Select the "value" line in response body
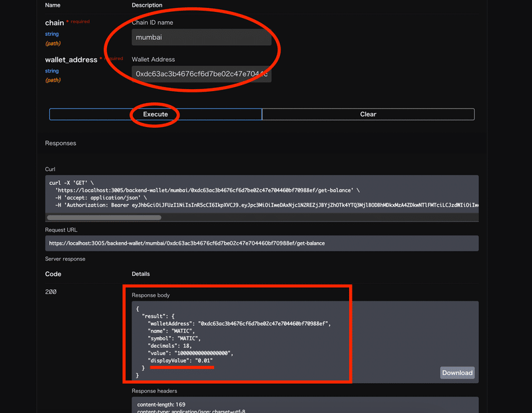532x413 pixels. coord(190,353)
